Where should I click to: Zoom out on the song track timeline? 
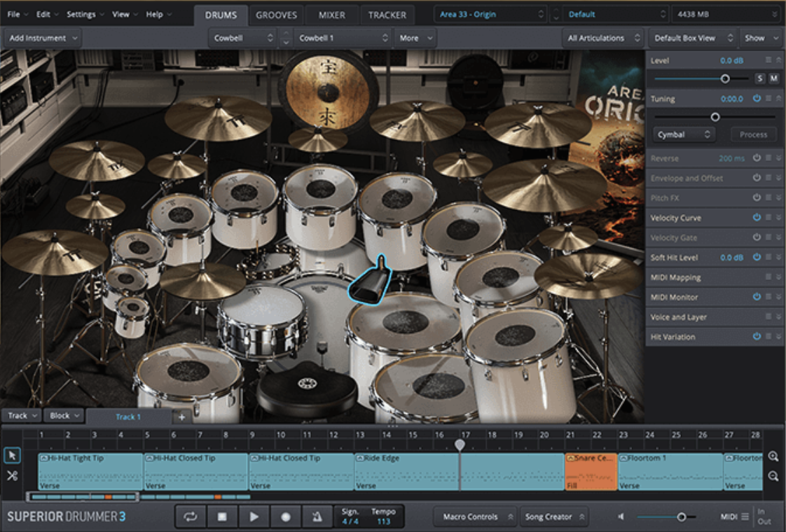click(x=773, y=477)
